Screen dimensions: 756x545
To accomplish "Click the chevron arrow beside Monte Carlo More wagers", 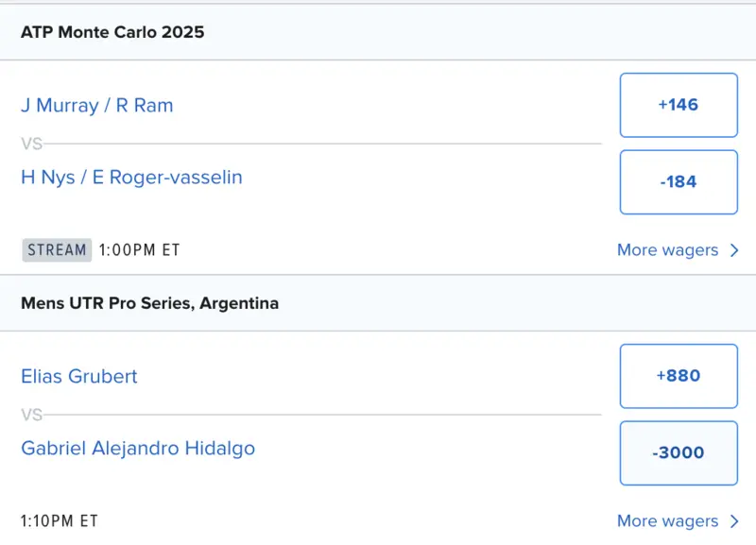I will tap(735, 250).
